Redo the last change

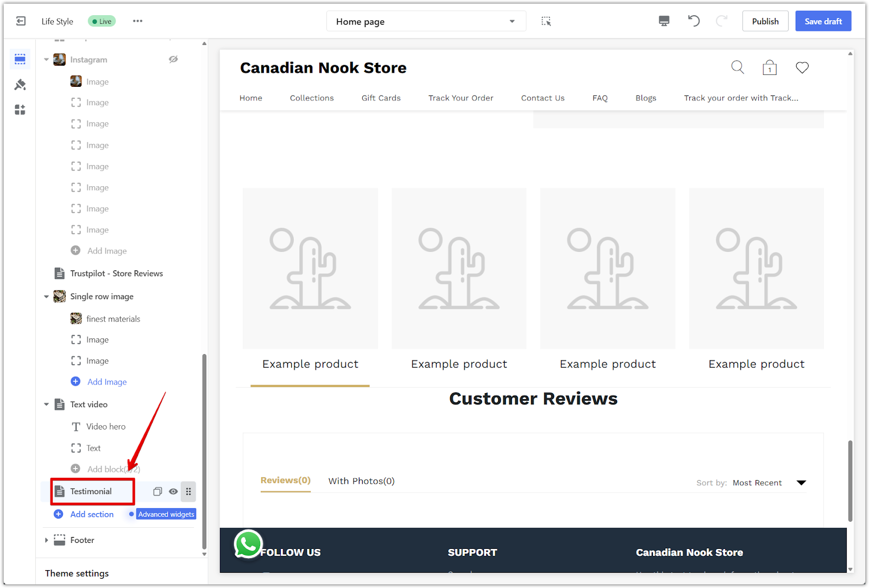(x=721, y=21)
